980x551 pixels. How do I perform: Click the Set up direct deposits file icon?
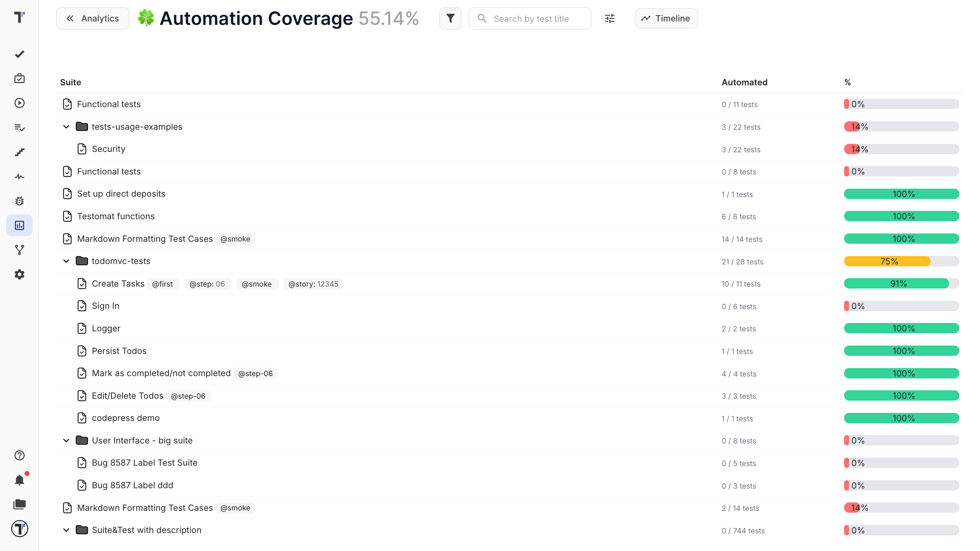[x=67, y=194]
